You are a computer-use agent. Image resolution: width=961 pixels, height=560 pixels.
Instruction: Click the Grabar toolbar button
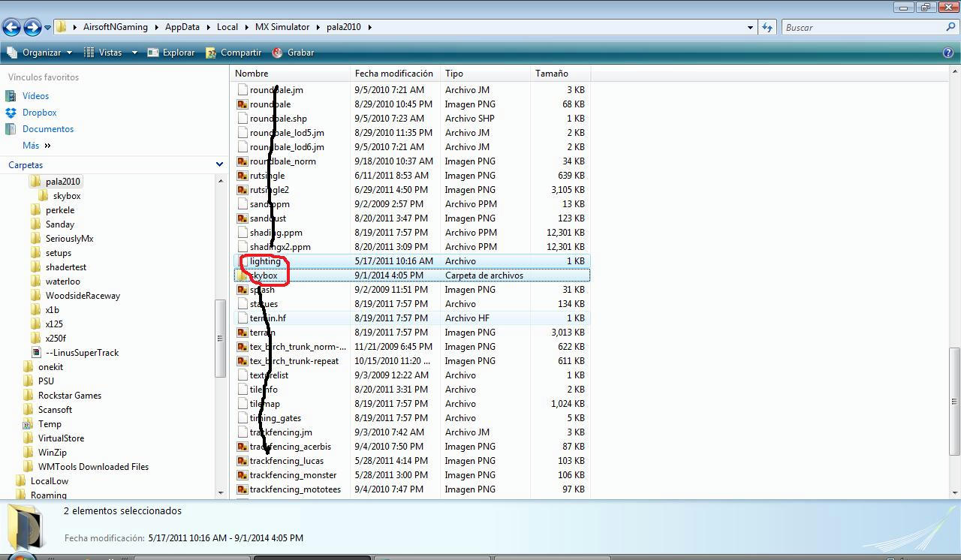[x=293, y=53]
